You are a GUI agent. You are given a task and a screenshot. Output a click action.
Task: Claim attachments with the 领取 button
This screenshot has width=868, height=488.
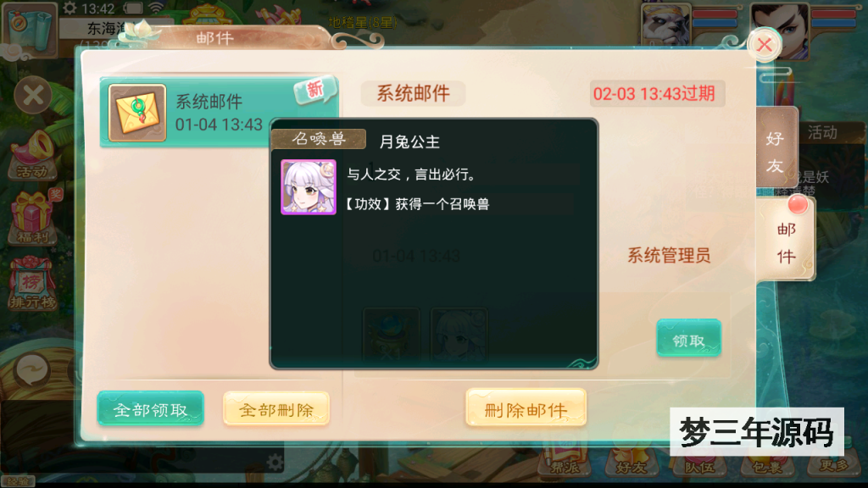point(688,339)
